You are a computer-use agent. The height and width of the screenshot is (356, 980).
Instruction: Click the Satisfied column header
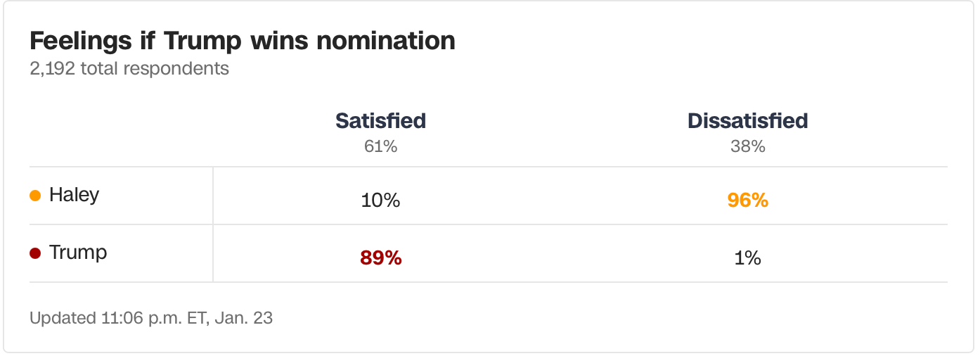coord(380,120)
